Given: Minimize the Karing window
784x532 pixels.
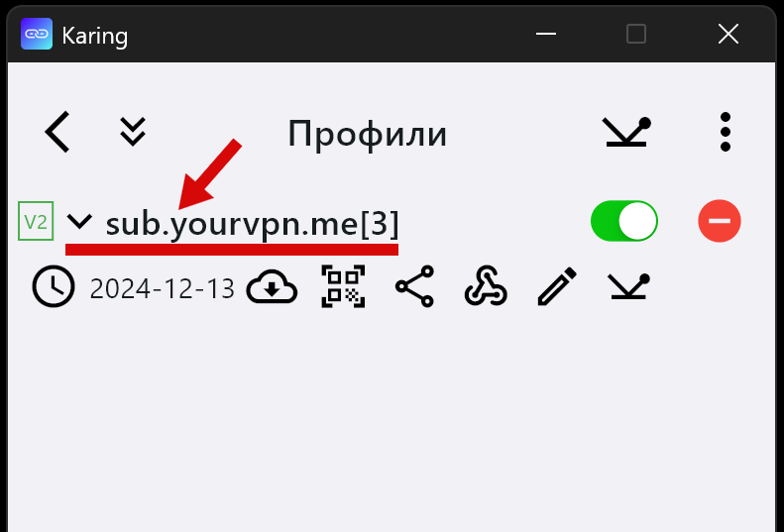Looking at the screenshot, I should pos(545,34).
